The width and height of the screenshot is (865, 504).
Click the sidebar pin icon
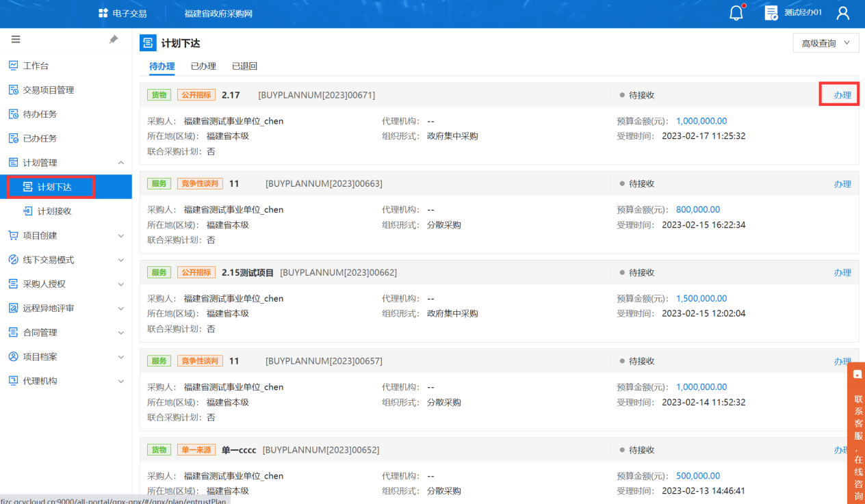pyautogui.click(x=114, y=40)
